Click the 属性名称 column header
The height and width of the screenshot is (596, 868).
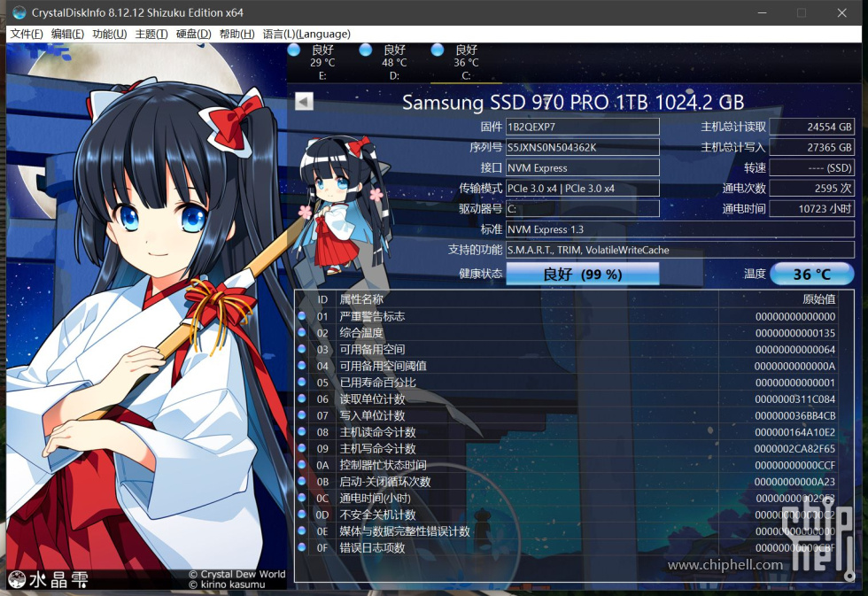pyautogui.click(x=361, y=299)
